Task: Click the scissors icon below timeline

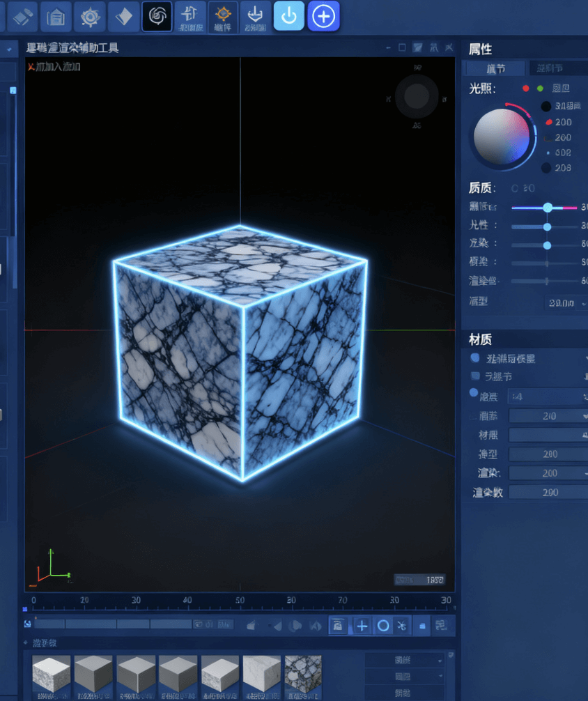Action: point(402,626)
